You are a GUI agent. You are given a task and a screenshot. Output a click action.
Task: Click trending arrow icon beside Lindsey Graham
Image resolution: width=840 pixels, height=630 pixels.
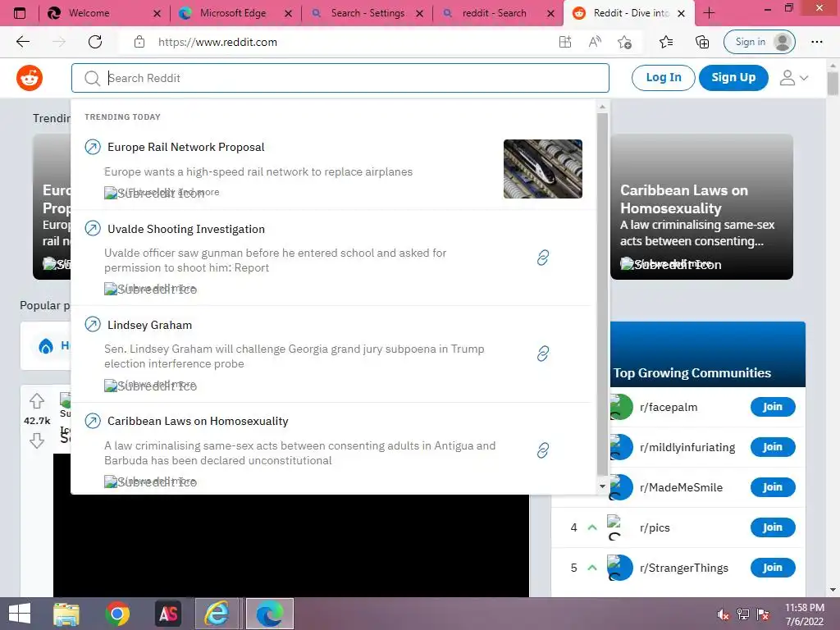click(x=93, y=325)
